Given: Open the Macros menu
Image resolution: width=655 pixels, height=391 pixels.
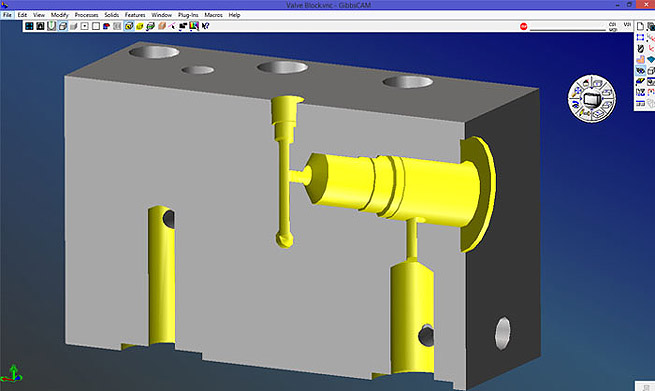Looking at the screenshot, I should click(213, 15).
